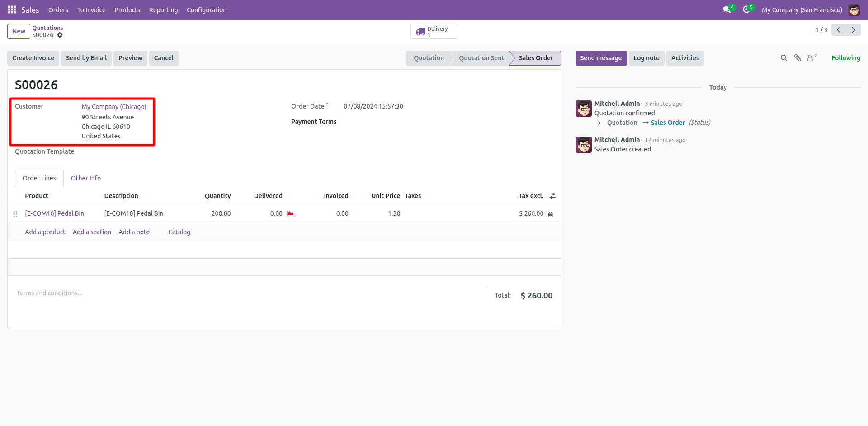Click the paperclip attachments icon
Screen dimensions: 868x426
(797, 58)
